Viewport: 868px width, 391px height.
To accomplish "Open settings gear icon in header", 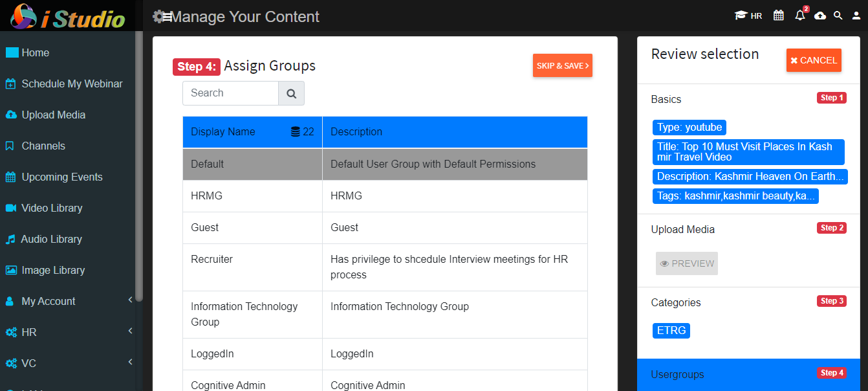I will point(158,17).
